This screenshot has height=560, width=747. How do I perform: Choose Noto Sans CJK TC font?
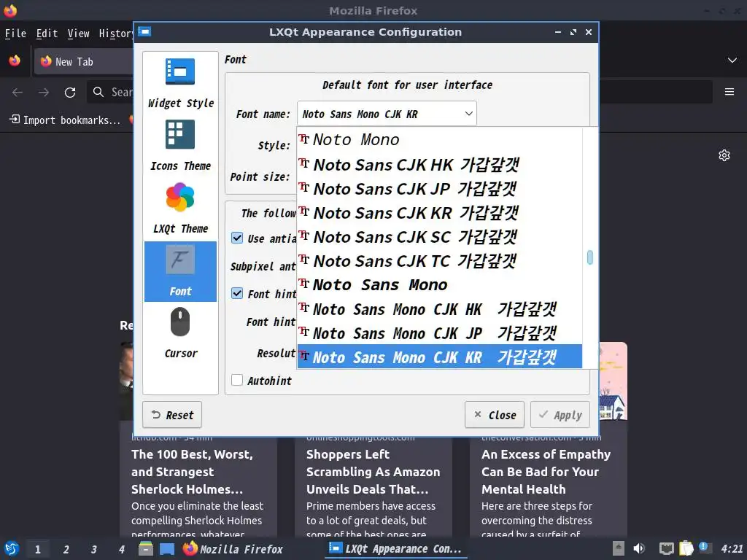439,261
